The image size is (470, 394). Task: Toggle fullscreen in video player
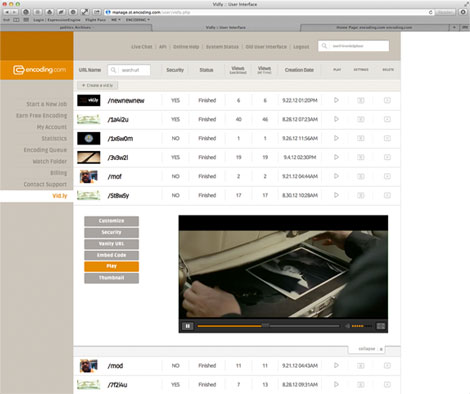coord(381,326)
